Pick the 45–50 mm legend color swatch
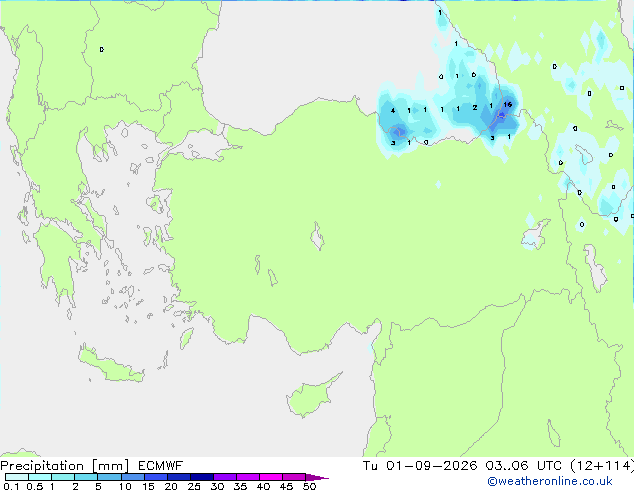Viewport: 634px width, 490px height. click(x=294, y=477)
